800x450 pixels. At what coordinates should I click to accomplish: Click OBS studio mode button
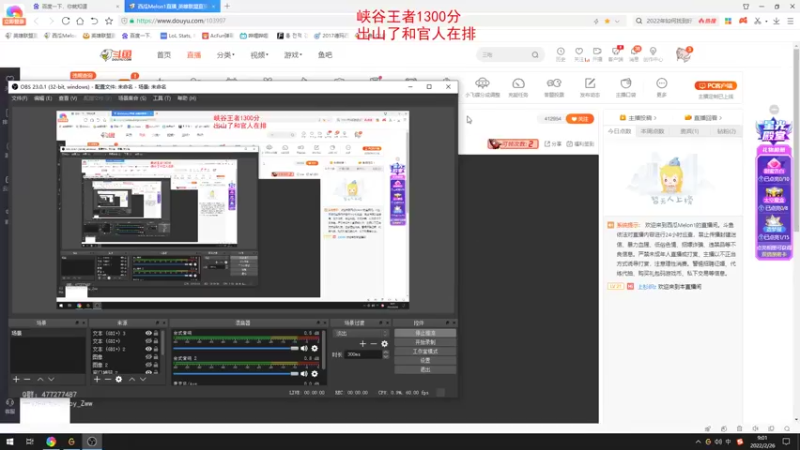[425, 352]
